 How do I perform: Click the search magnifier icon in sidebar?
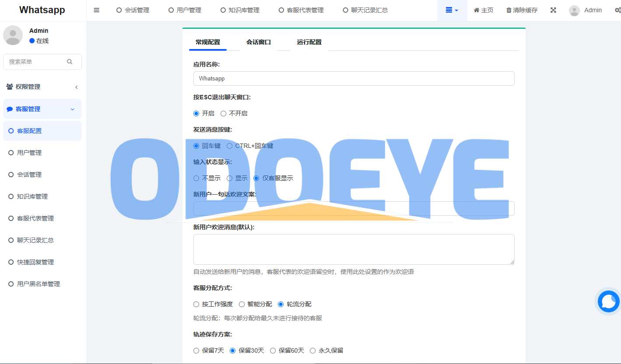[70, 62]
